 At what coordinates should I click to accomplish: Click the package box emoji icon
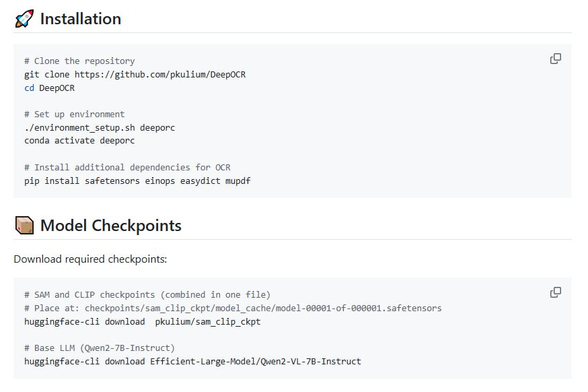[x=24, y=225]
